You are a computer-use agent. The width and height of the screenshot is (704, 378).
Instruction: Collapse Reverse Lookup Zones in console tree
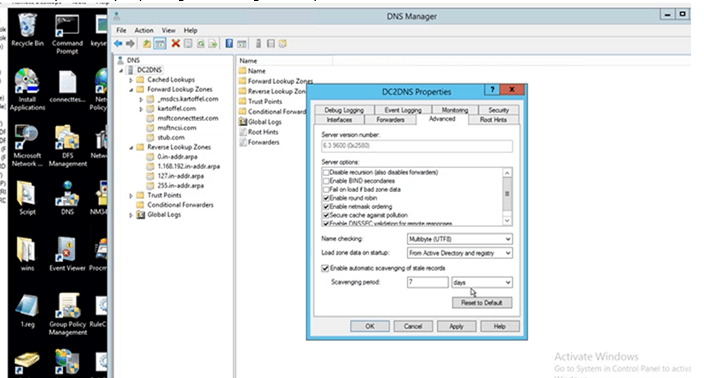pyautogui.click(x=131, y=147)
